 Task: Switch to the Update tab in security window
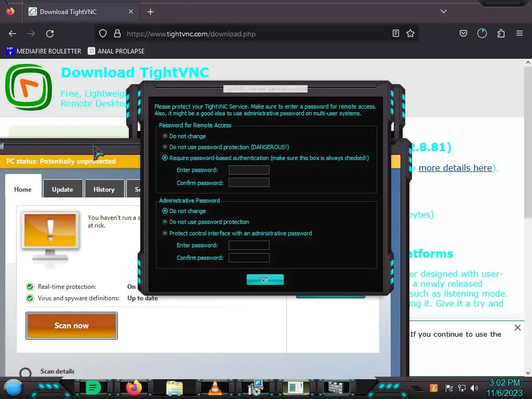[63, 189]
